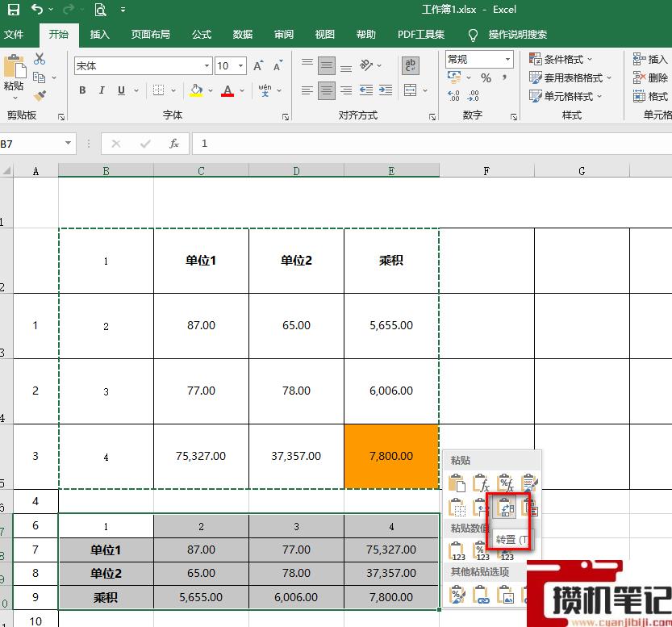672x627 pixels.
Task: Set bottom vertical alignment
Action: pos(346,68)
